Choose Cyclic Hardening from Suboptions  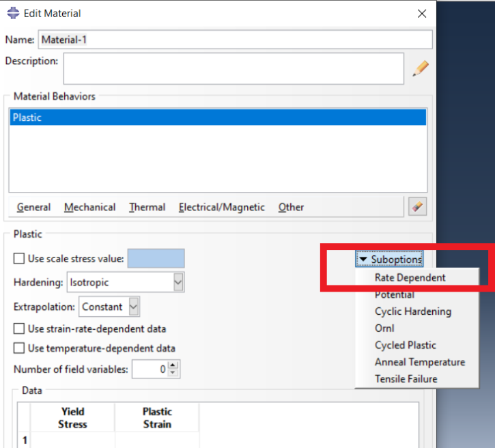[x=412, y=311]
